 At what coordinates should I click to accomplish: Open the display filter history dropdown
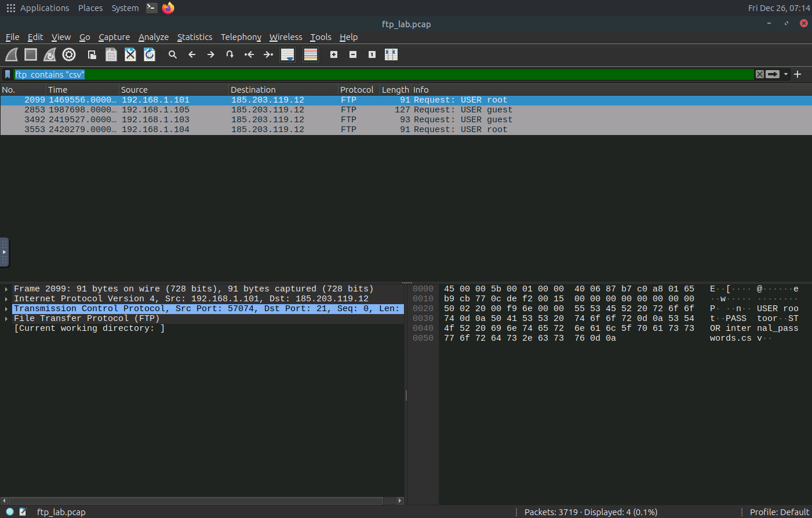click(786, 74)
